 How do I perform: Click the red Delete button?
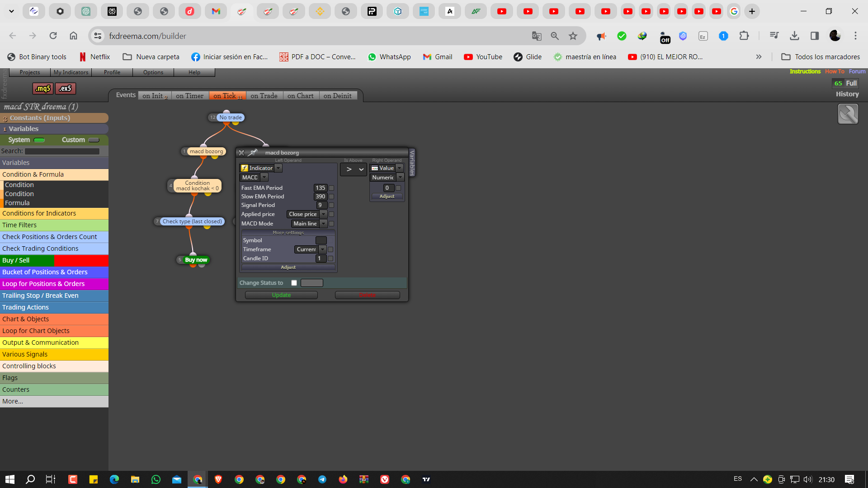click(x=367, y=295)
